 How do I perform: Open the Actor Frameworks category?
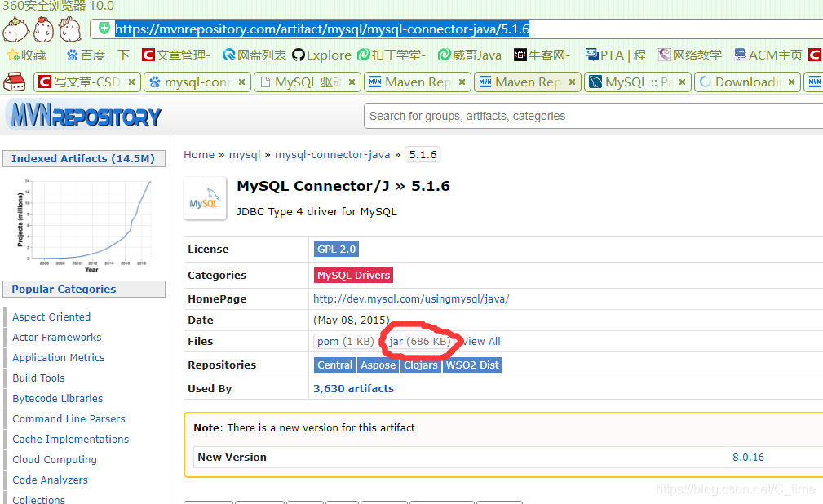point(56,337)
